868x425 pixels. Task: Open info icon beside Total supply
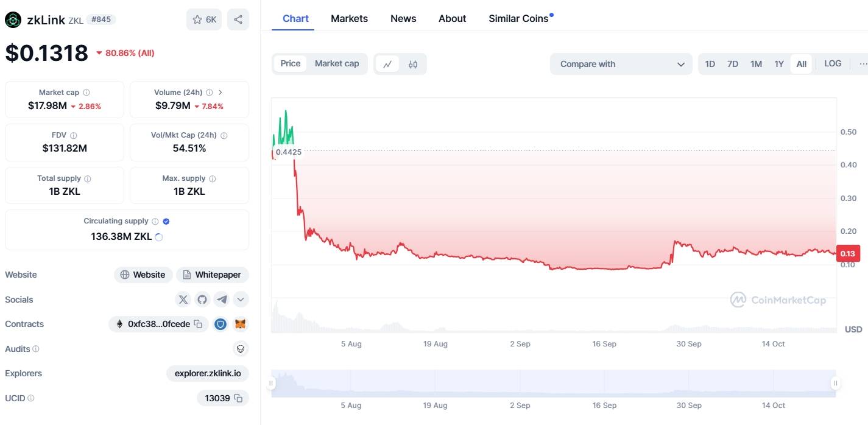coord(88,179)
